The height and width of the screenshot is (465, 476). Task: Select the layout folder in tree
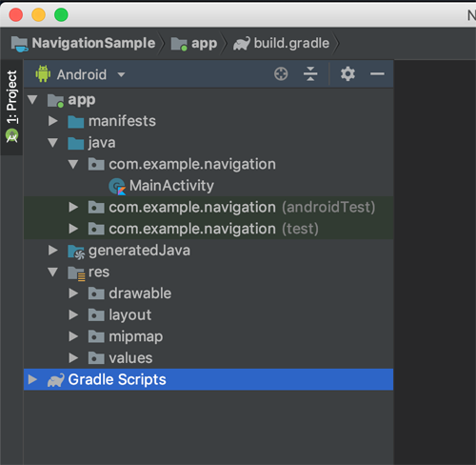click(x=130, y=314)
